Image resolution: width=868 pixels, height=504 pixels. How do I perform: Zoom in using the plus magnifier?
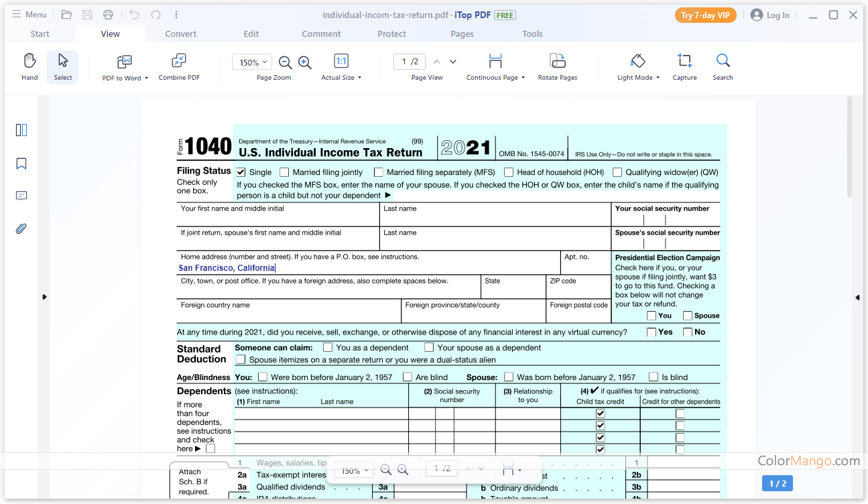[305, 62]
